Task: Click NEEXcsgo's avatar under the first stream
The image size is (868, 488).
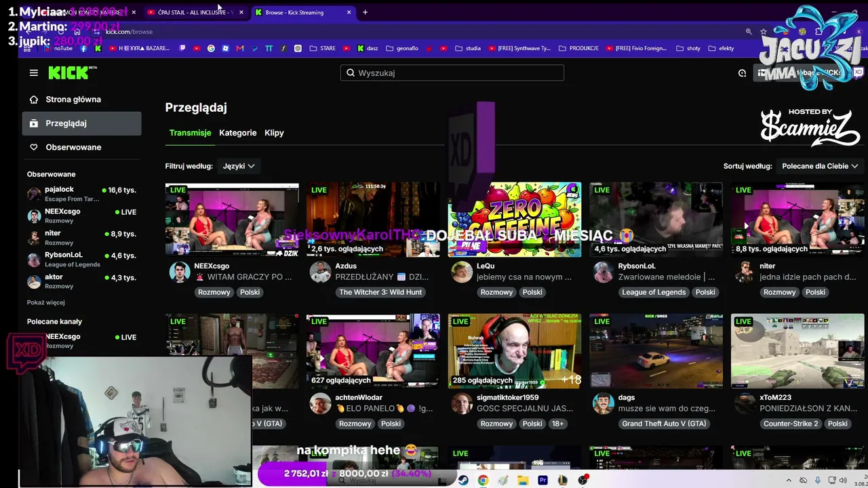Action: click(x=180, y=272)
